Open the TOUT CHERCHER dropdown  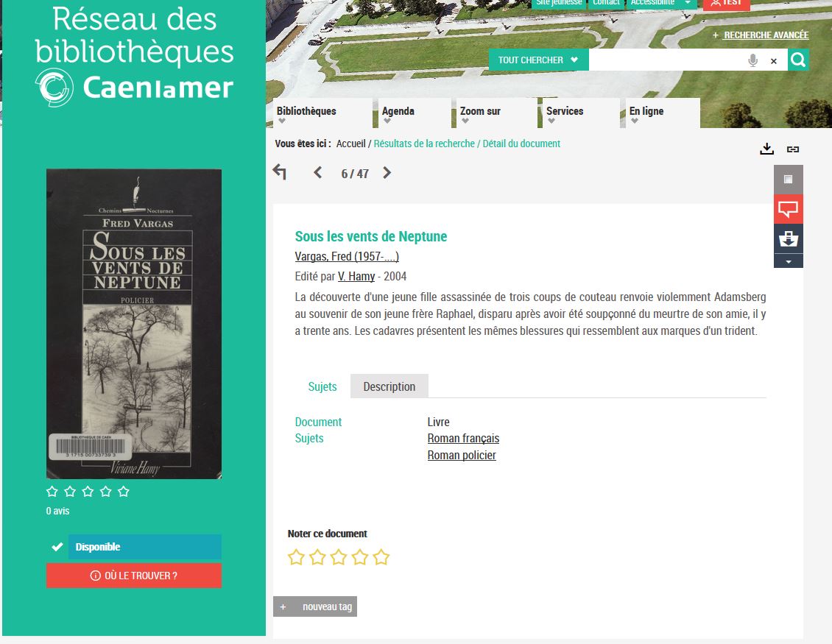pos(538,60)
